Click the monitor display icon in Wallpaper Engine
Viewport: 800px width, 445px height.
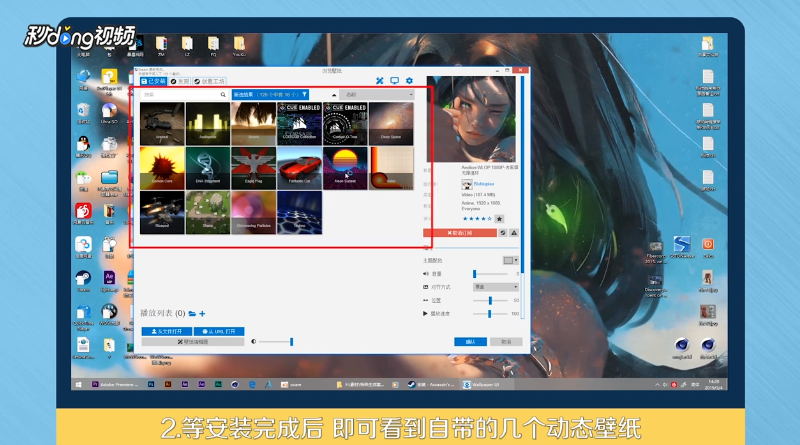[x=394, y=81]
